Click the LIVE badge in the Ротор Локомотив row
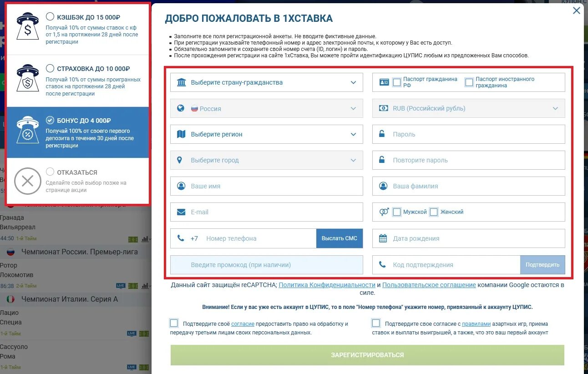 pos(121,286)
